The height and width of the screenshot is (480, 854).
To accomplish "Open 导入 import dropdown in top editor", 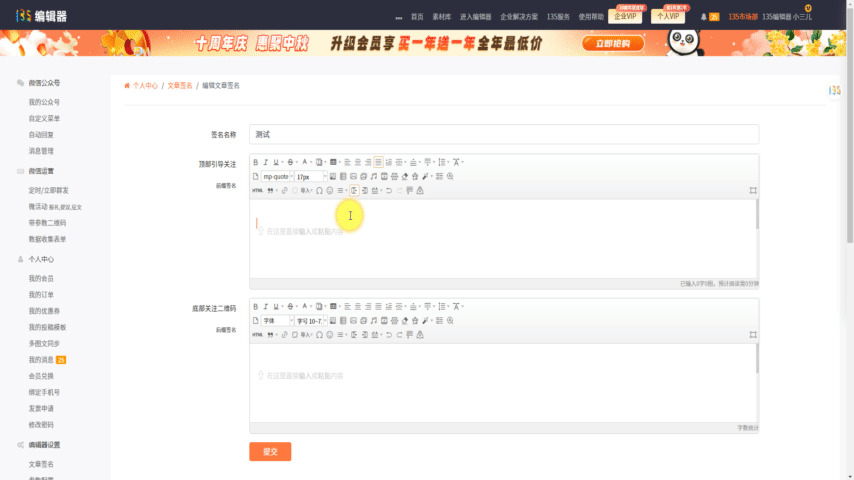I will coord(307,191).
